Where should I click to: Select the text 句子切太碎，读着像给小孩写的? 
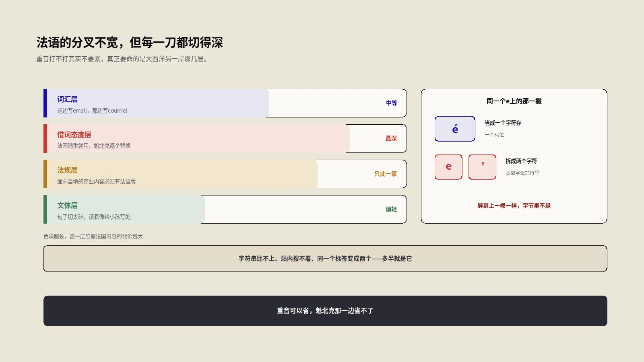(x=94, y=217)
